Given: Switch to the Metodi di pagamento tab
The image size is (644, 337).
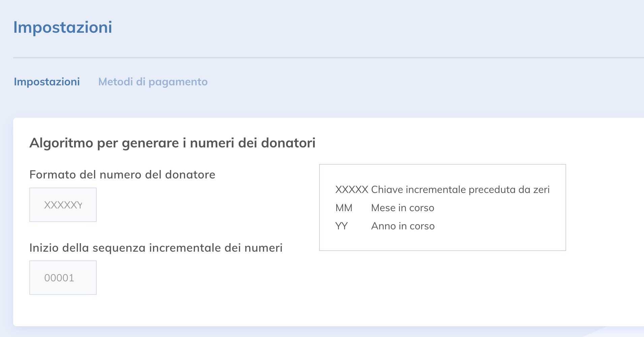Looking at the screenshot, I should [x=153, y=82].
